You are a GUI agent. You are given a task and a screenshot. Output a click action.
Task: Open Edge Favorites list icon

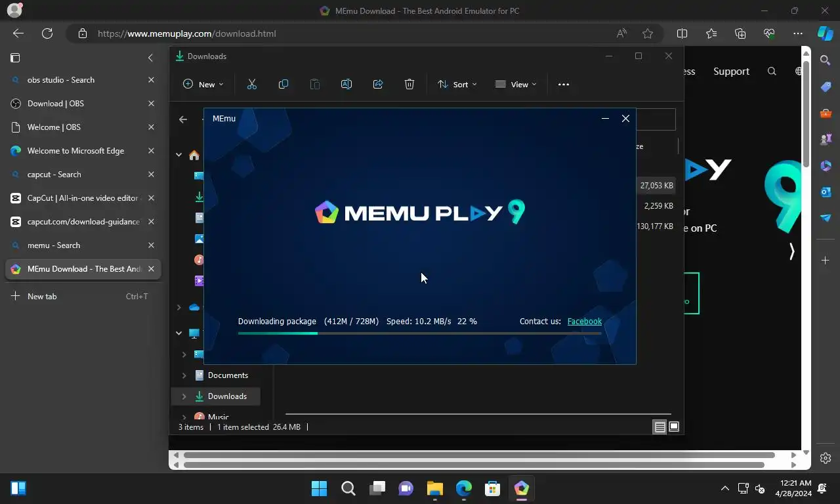coord(711,33)
